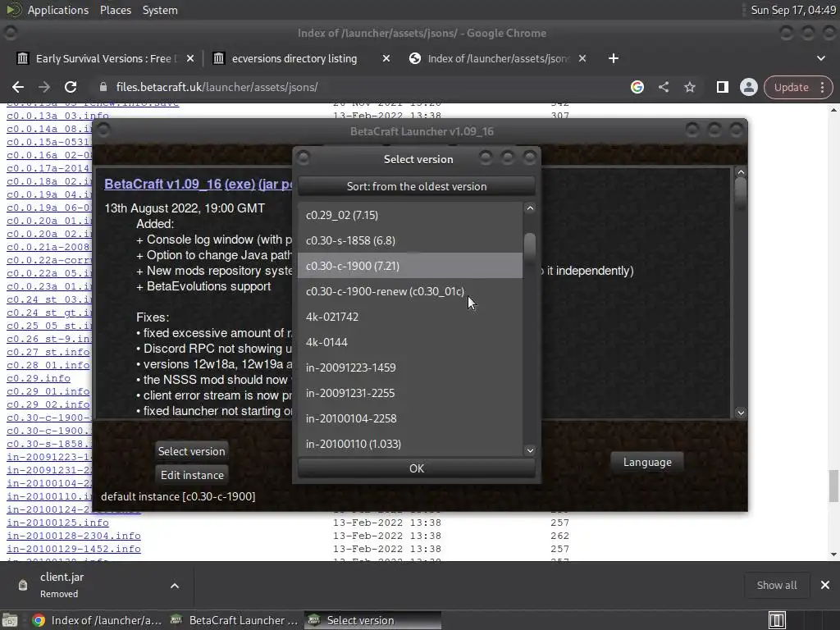Open Chrome tab search chevron
The image size is (840, 630).
click(820, 58)
